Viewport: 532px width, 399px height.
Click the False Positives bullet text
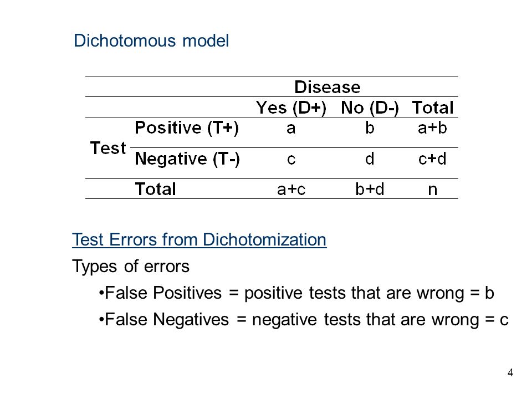296,293
